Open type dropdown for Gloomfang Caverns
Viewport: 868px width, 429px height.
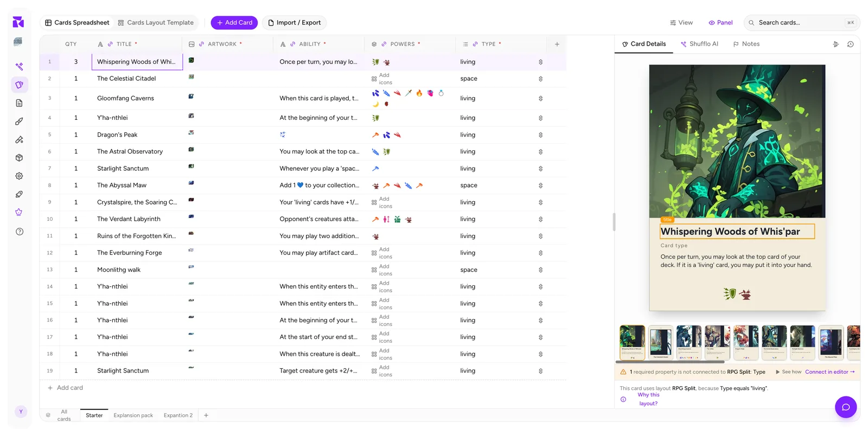coord(540,98)
